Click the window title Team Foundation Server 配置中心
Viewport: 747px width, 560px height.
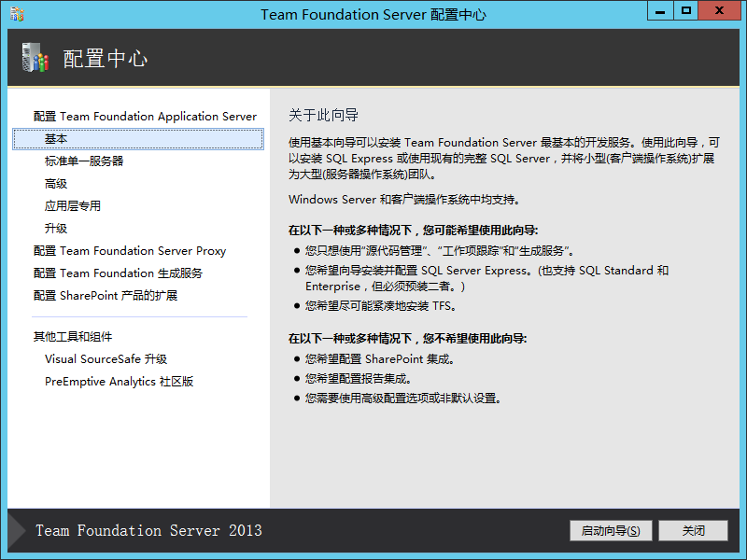[x=373, y=15]
